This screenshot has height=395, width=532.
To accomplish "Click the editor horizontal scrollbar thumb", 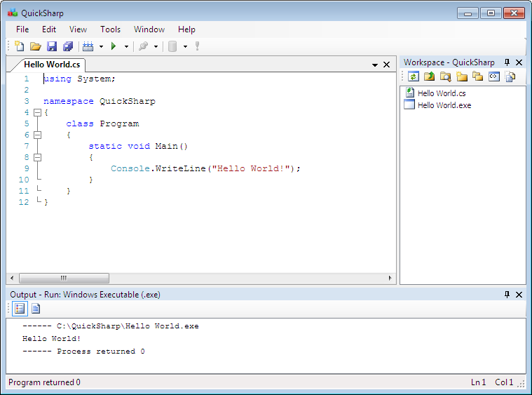I will [64, 278].
